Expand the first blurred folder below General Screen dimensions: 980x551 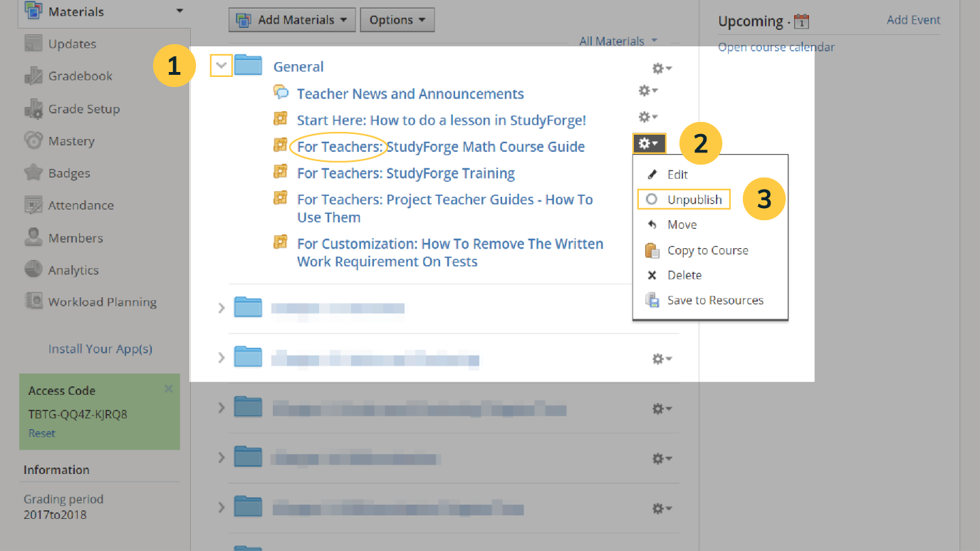pos(221,308)
